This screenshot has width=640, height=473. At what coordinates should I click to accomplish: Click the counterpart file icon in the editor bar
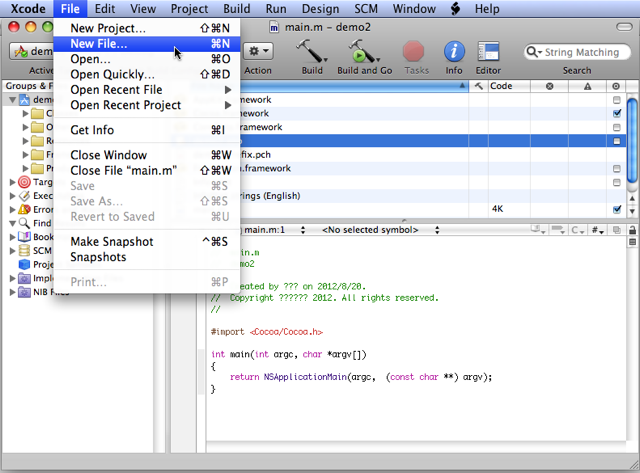pos(616,230)
